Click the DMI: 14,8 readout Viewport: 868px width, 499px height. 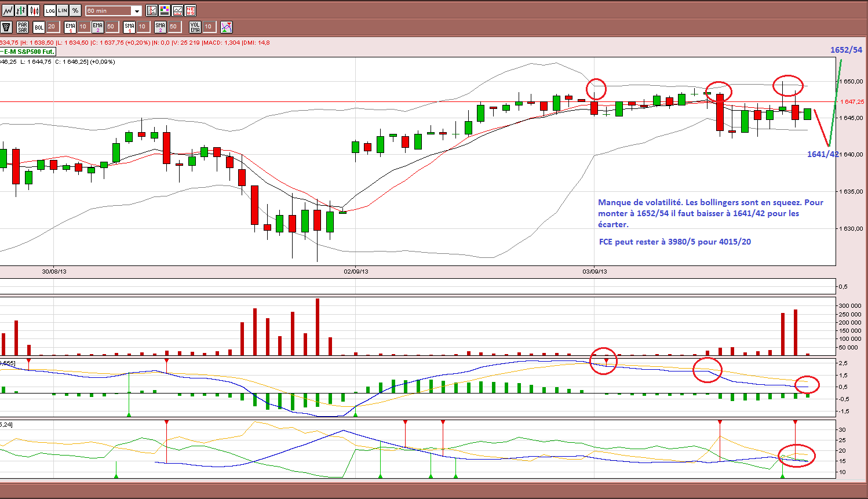click(257, 42)
